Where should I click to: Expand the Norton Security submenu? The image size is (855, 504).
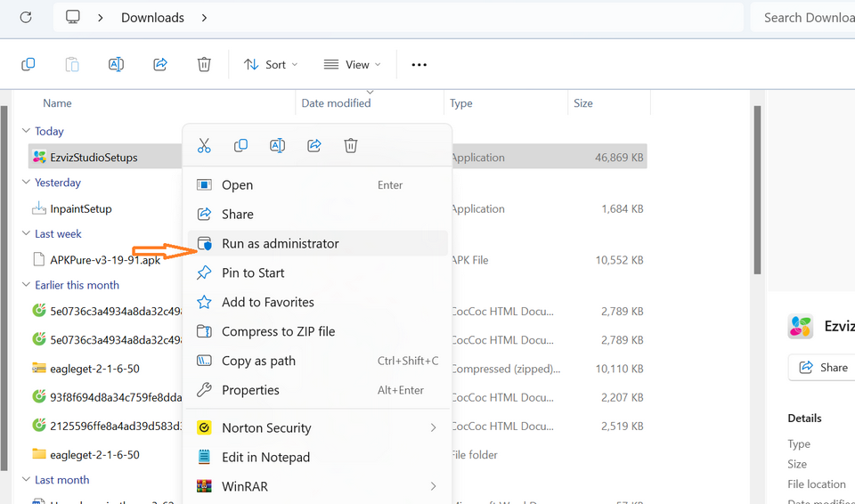[433, 427]
